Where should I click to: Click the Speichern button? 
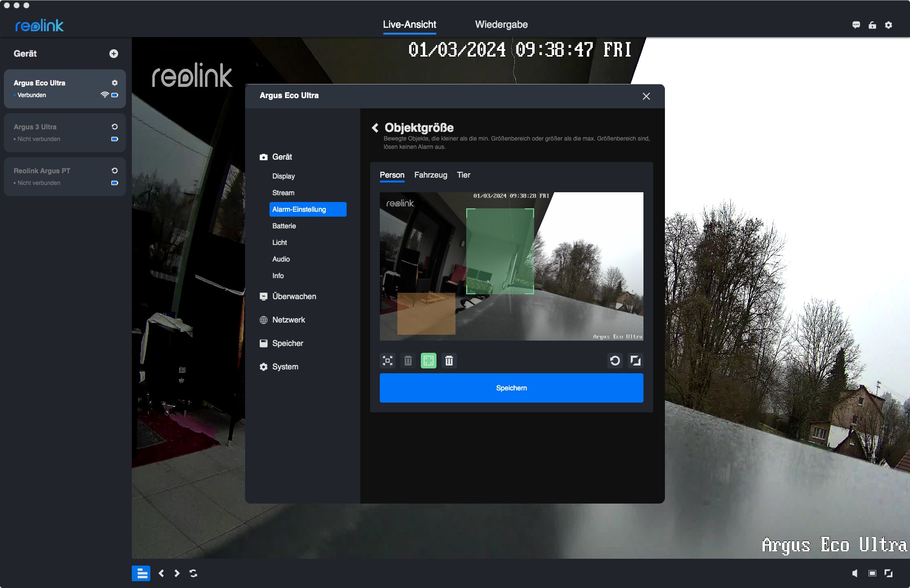pyautogui.click(x=511, y=388)
